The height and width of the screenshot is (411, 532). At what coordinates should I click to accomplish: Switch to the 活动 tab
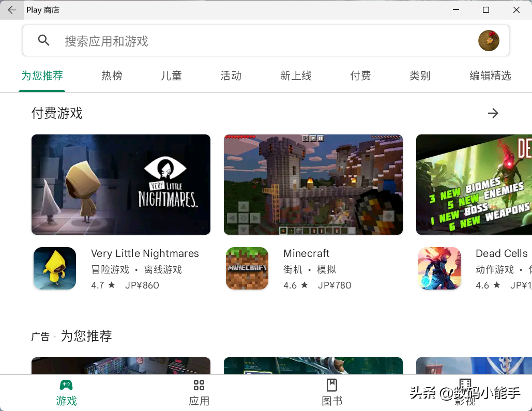(x=231, y=75)
